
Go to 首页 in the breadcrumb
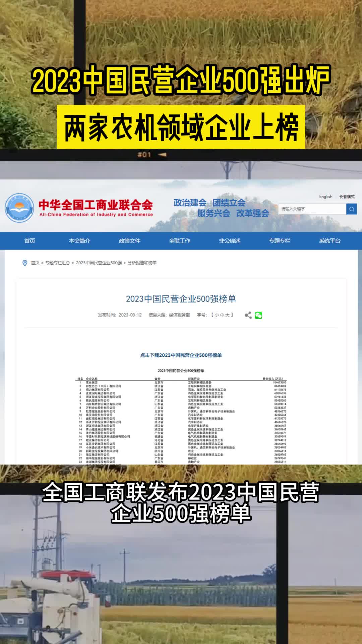coord(35,263)
